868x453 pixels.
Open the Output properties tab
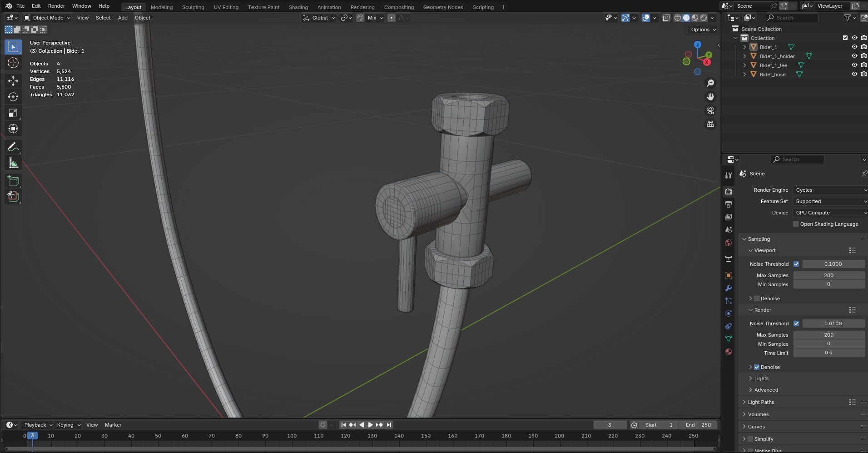(729, 204)
